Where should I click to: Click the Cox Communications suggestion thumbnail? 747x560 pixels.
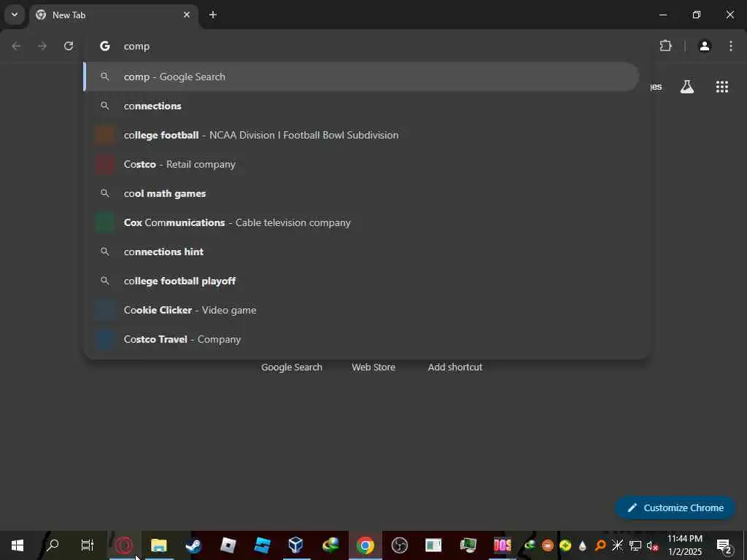click(x=105, y=222)
